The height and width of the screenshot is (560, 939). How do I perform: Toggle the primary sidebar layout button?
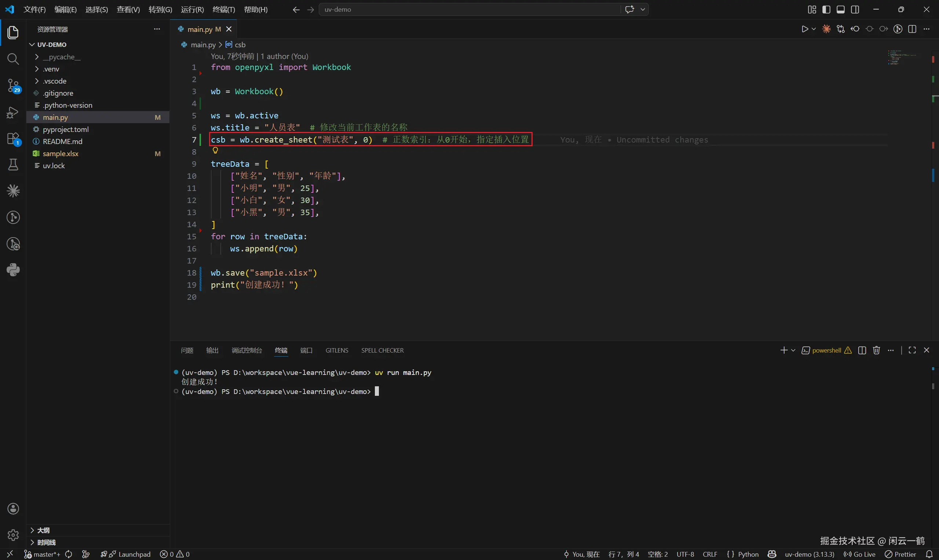pyautogui.click(x=826, y=10)
